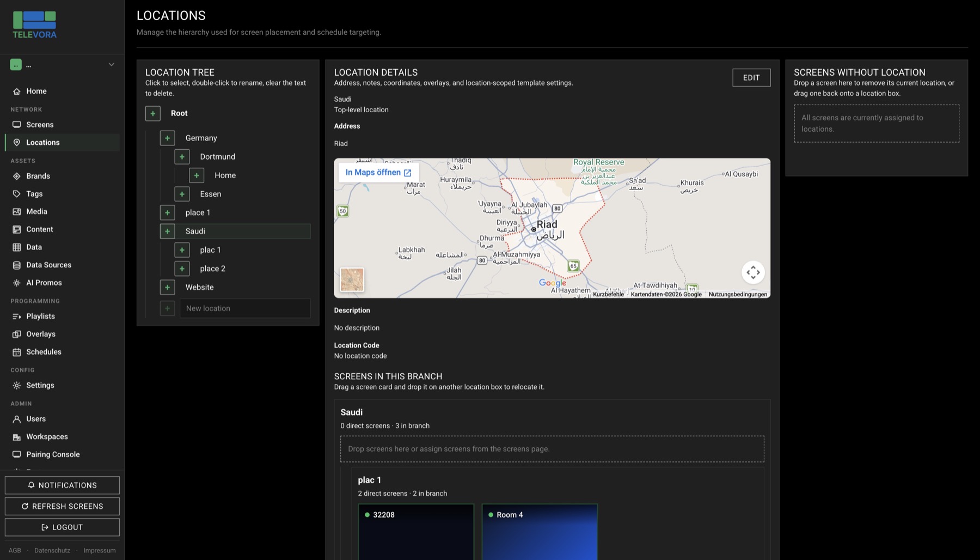Viewport: 980px width, 560px height.
Task: Click the Edit button in Location Details
Action: click(751, 77)
